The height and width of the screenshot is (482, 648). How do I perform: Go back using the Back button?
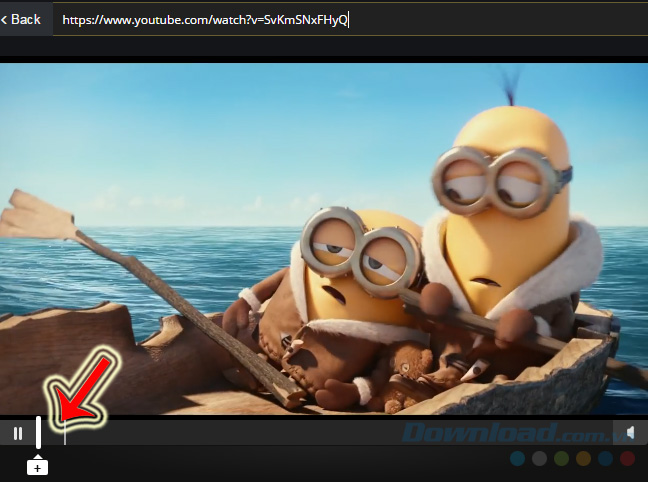point(21,19)
